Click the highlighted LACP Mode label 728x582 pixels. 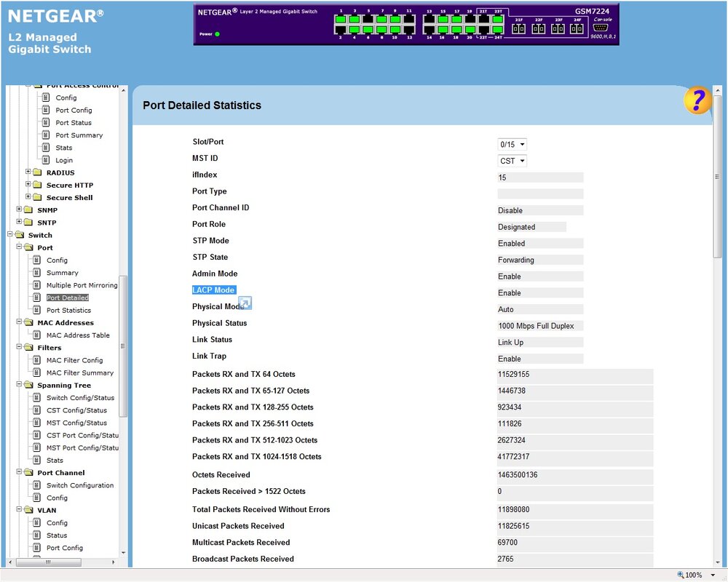click(x=214, y=290)
